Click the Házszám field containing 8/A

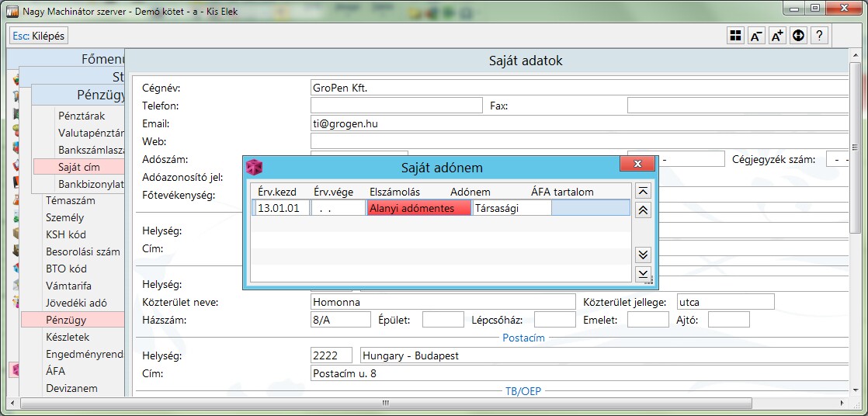click(341, 320)
